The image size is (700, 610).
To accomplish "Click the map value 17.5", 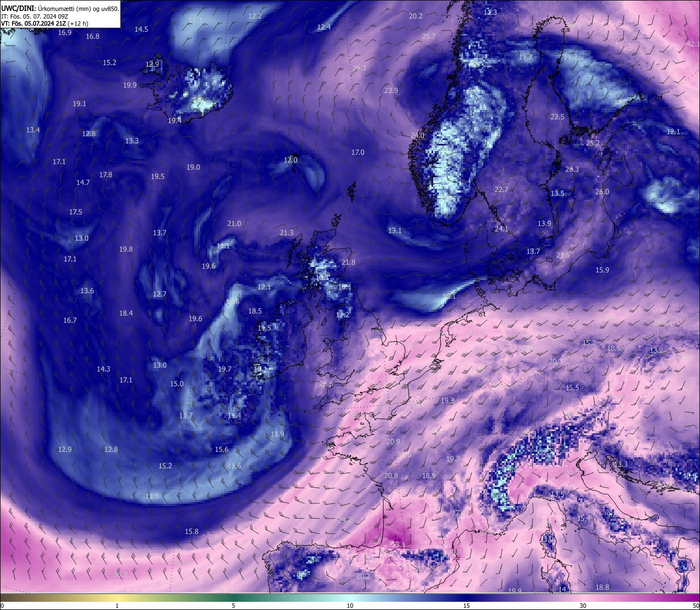I will (75, 212).
